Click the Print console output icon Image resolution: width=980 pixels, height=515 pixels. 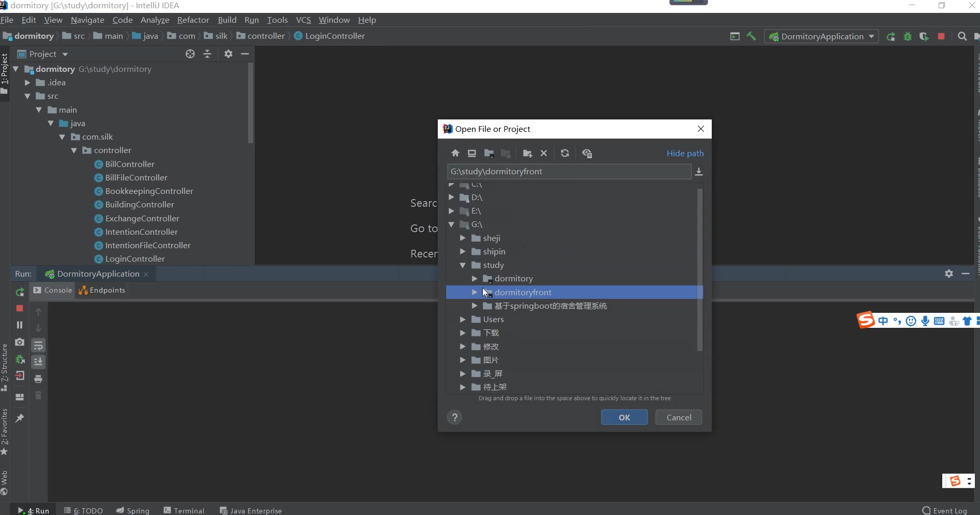(x=38, y=379)
